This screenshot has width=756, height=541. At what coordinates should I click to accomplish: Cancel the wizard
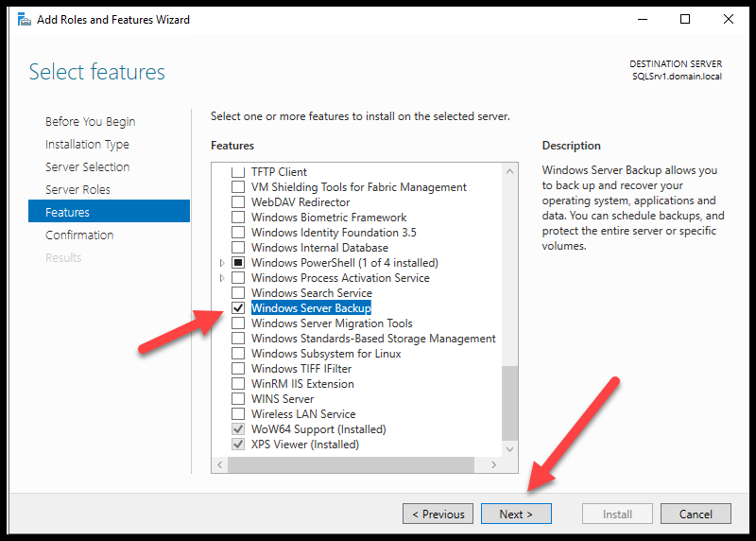(x=696, y=514)
